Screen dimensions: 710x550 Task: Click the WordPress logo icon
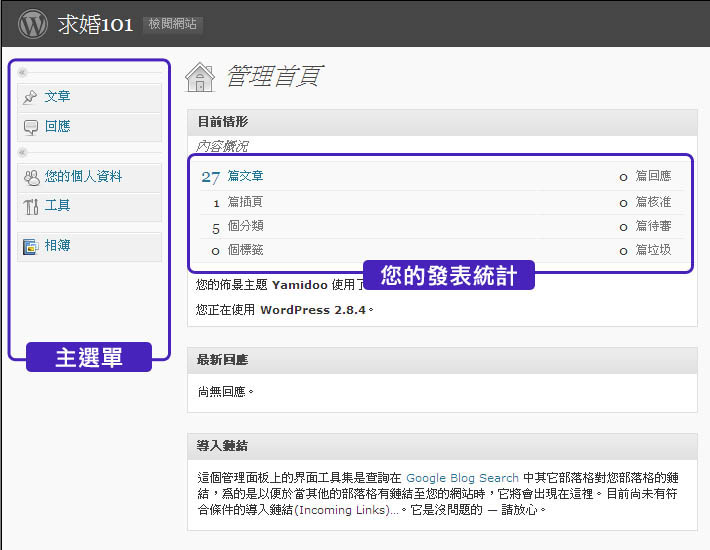[x=33, y=24]
